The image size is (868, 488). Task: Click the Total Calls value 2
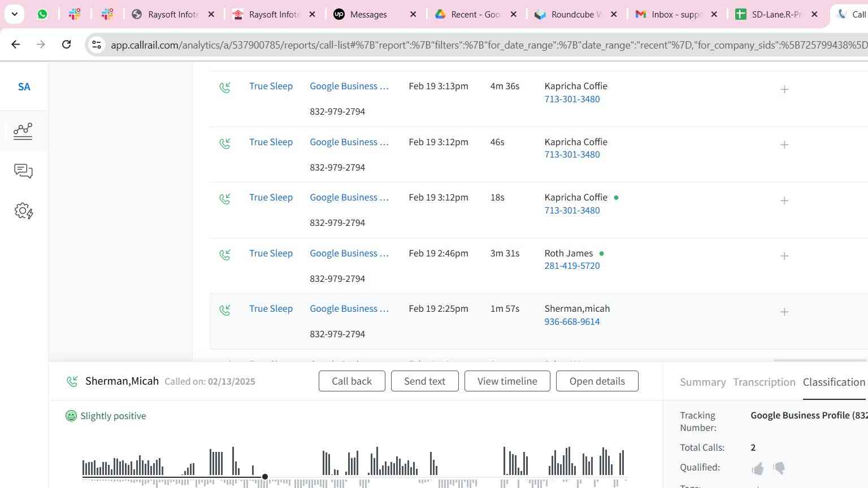pos(753,448)
